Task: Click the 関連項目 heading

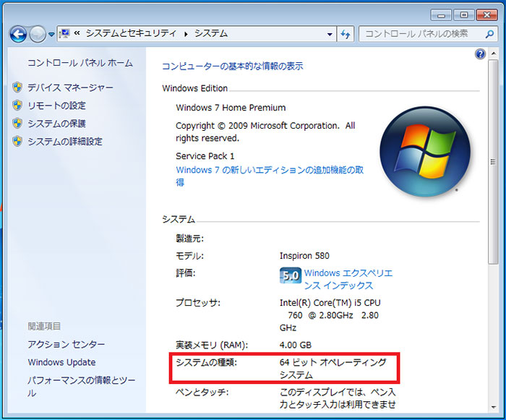Action: pyautogui.click(x=44, y=326)
